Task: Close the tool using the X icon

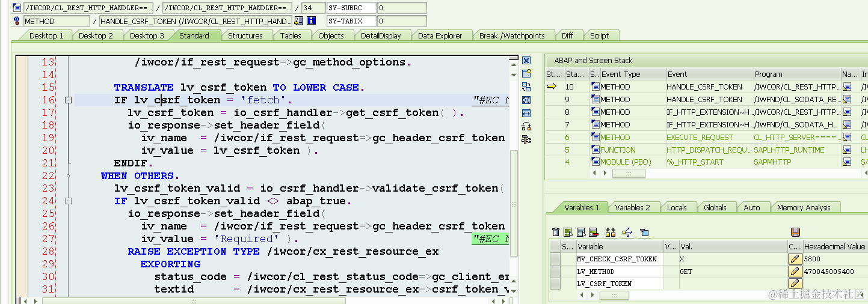Action: 526,61
